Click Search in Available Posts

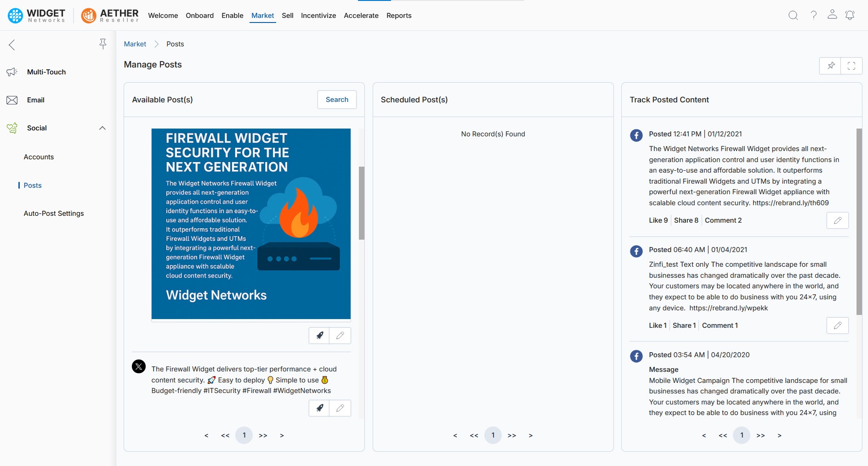coord(337,100)
